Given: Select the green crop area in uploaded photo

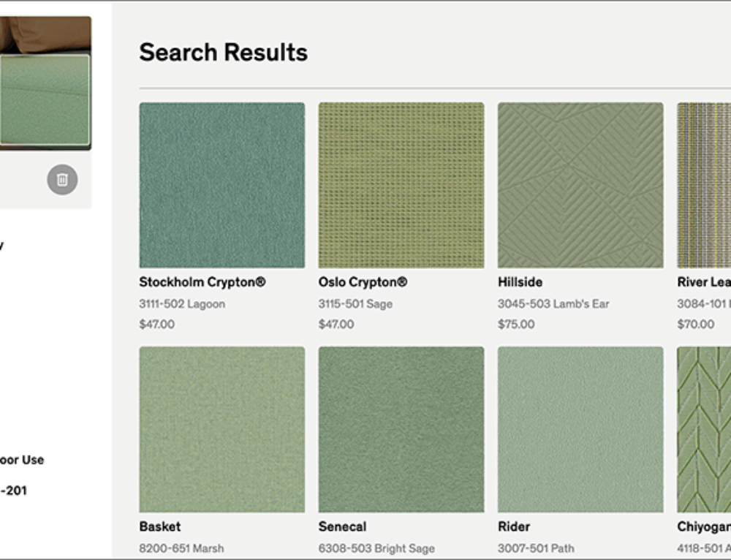Looking at the screenshot, I should coord(45,100).
